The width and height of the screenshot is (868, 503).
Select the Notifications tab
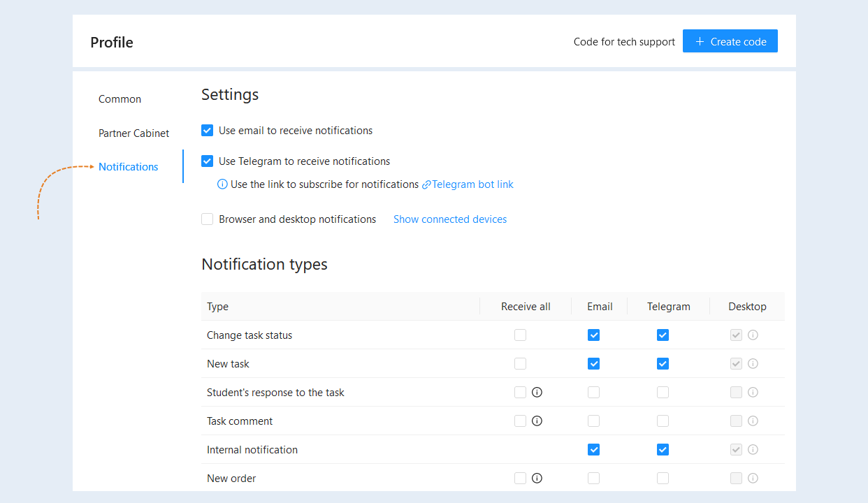(128, 166)
